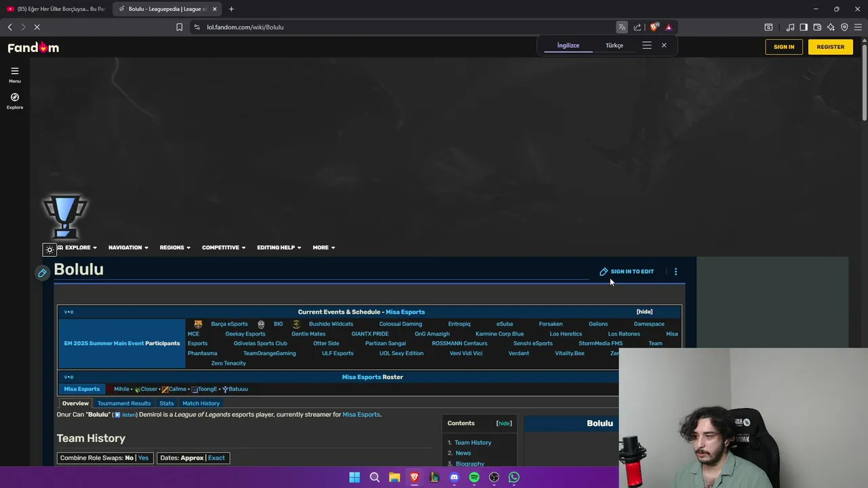Open the Stats tab
The height and width of the screenshot is (488, 868).
(167, 403)
